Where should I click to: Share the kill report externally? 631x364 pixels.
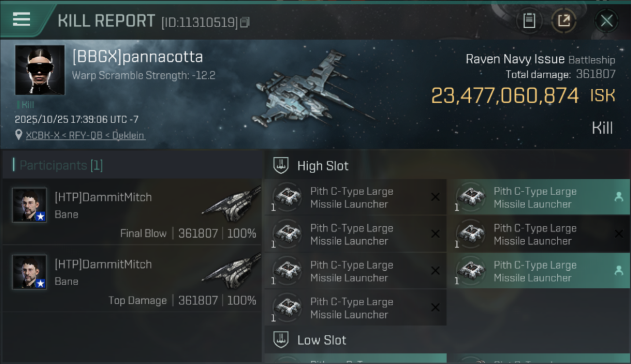click(564, 21)
